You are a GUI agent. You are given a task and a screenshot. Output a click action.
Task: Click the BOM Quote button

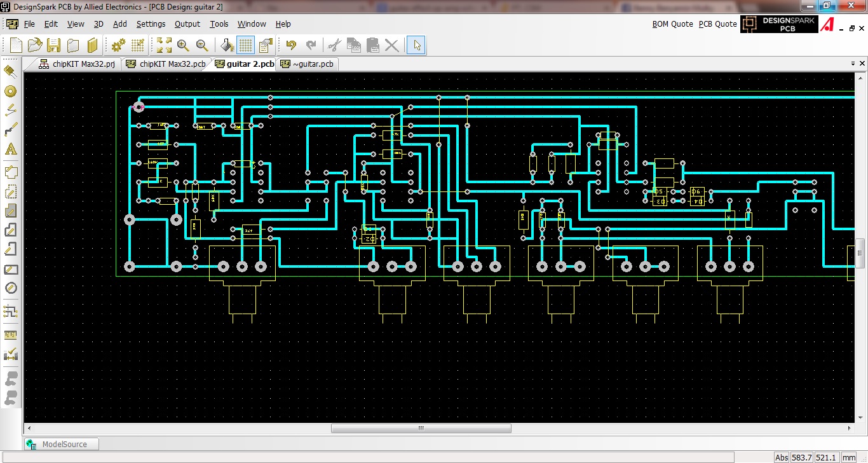point(672,24)
